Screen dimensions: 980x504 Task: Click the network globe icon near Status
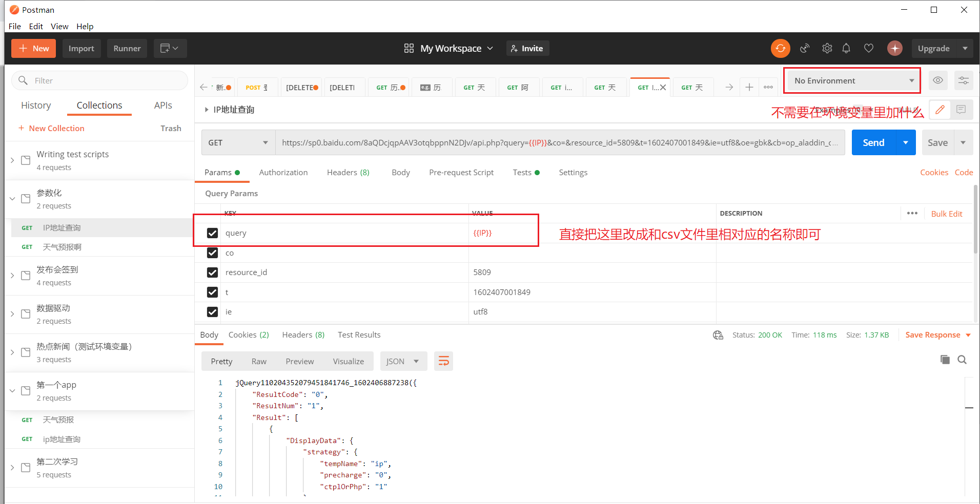pyautogui.click(x=718, y=335)
